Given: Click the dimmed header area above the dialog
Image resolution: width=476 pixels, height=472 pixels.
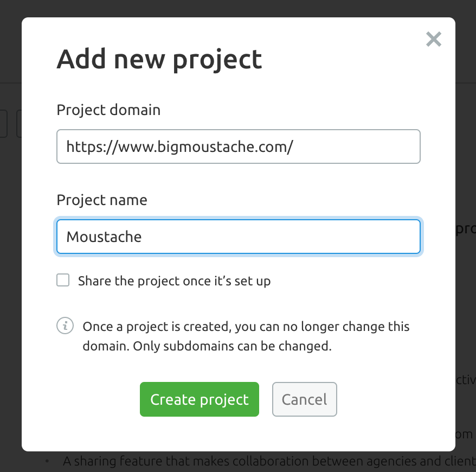Looking at the screenshot, I should pyautogui.click(x=238, y=9).
